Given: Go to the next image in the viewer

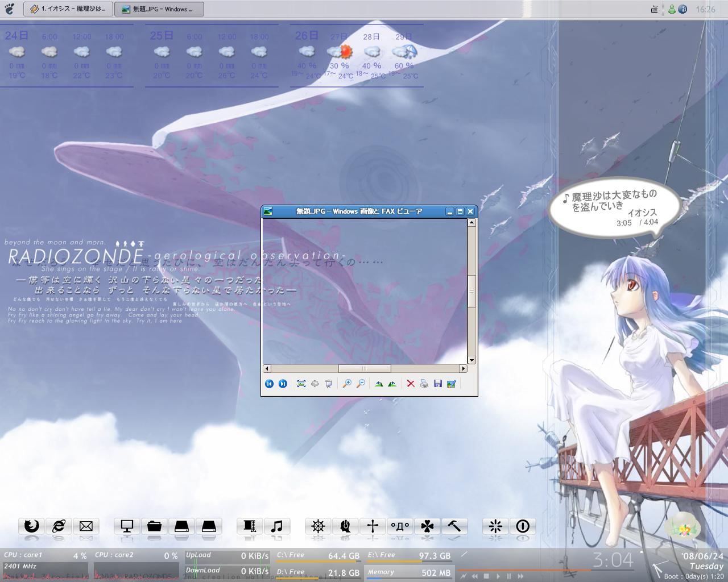Looking at the screenshot, I should [283, 384].
